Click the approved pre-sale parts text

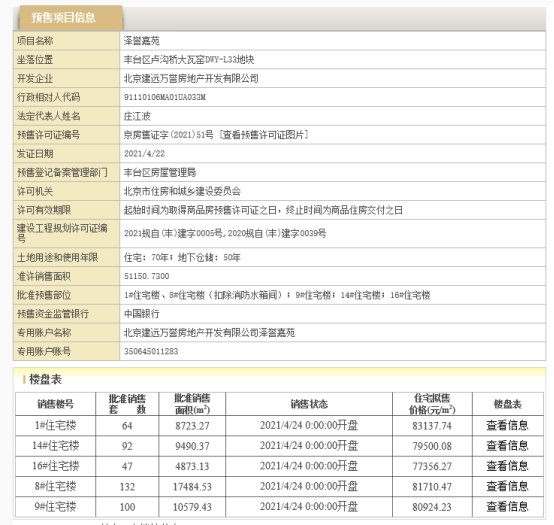point(277,295)
